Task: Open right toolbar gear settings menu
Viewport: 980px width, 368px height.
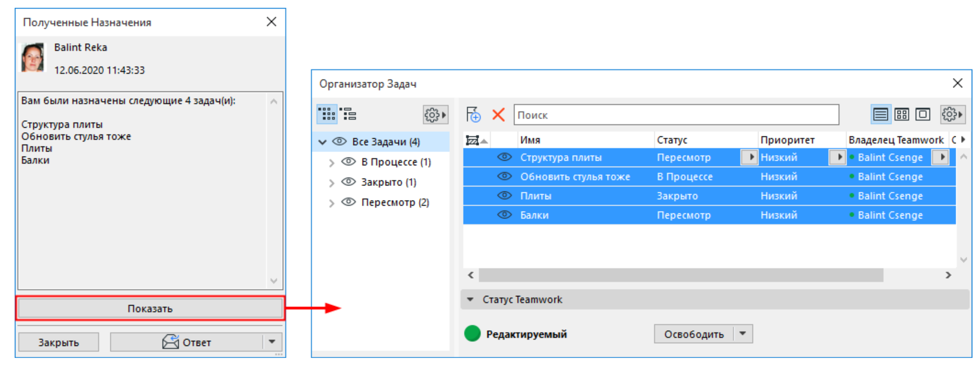Action: (953, 114)
